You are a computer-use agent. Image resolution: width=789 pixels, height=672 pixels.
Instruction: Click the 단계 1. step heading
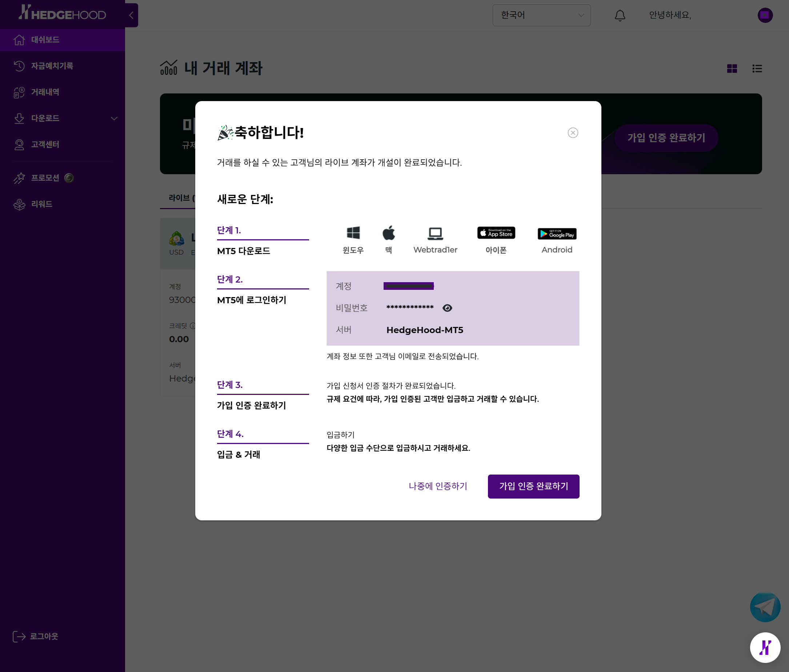coord(229,230)
